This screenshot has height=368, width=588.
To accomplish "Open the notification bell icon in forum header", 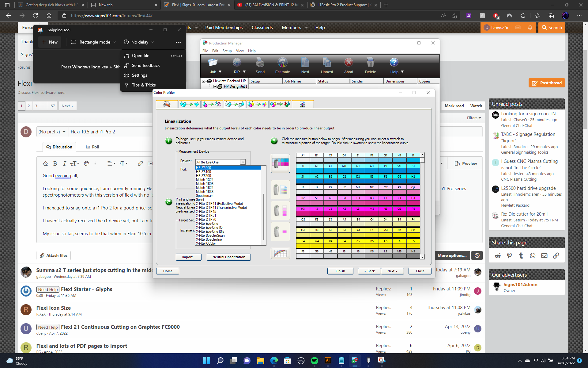I will pyautogui.click(x=530, y=28).
